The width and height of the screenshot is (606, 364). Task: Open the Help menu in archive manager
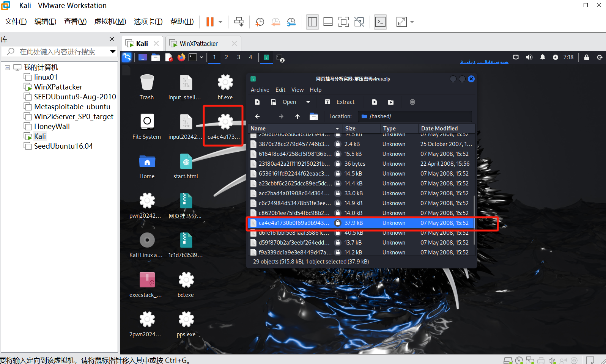315,90
